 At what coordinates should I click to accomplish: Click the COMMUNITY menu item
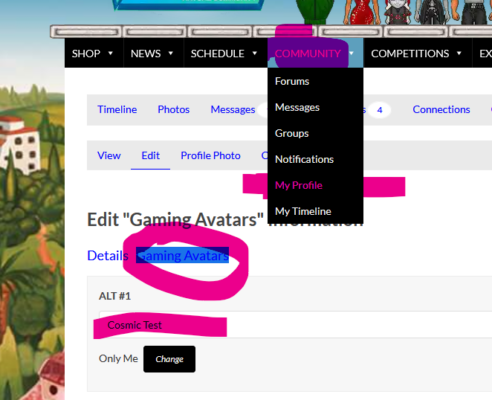pyautogui.click(x=308, y=53)
